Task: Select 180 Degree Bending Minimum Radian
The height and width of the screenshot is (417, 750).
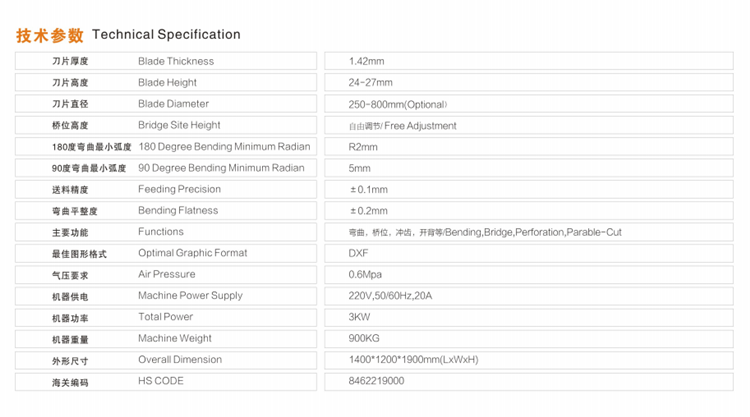Action: [224, 146]
